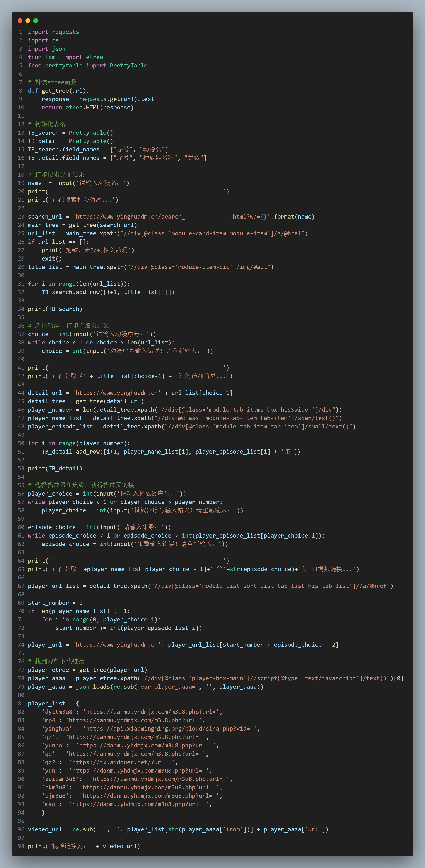Click 'json.loads' call on line 79

[93, 686]
